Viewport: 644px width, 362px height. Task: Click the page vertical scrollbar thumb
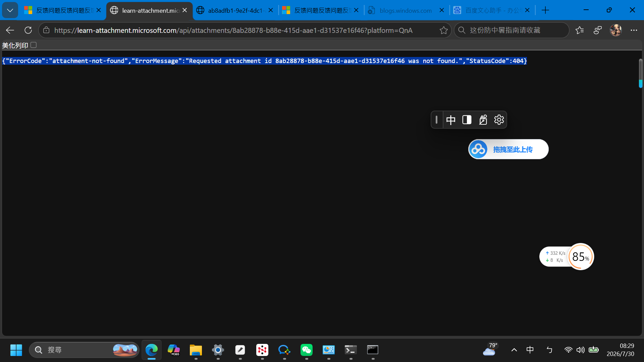click(x=640, y=73)
